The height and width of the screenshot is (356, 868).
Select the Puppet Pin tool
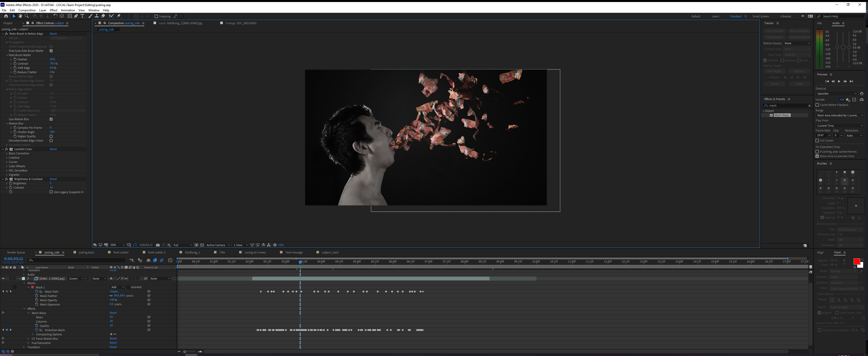point(119,16)
